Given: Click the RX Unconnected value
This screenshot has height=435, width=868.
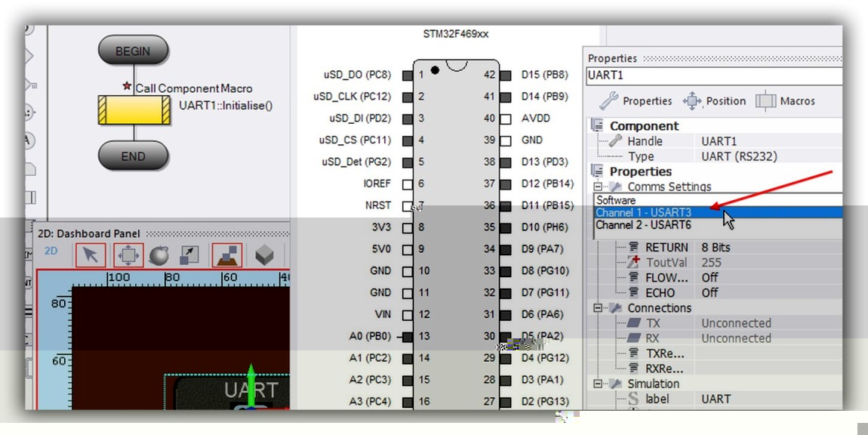Looking at the screenshot, I should point(770,338).
